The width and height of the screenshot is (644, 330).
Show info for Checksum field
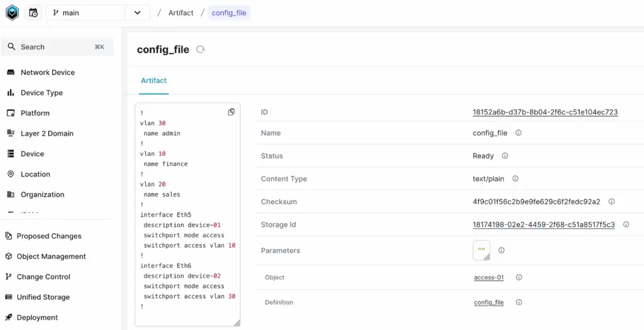[611, 202]
